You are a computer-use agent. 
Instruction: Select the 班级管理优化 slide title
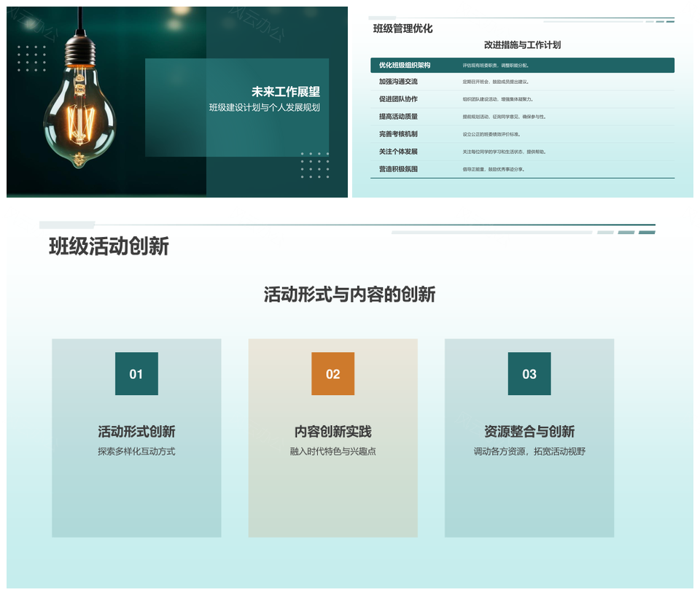(402, 28)
